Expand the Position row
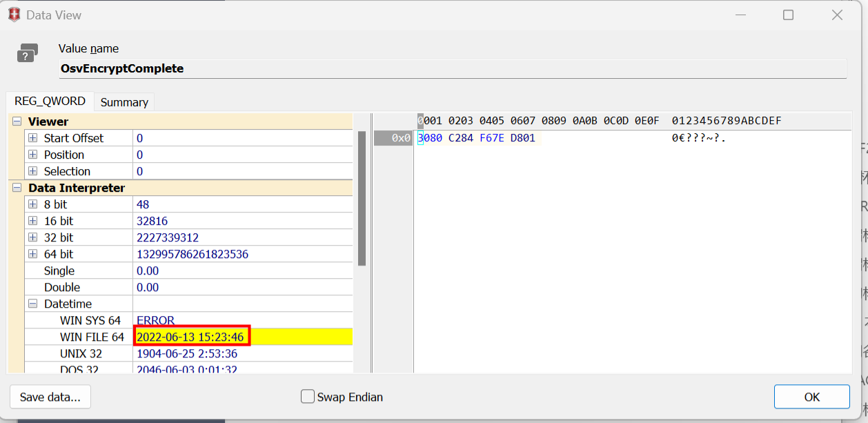868x423 pixels. coord(32,155)
